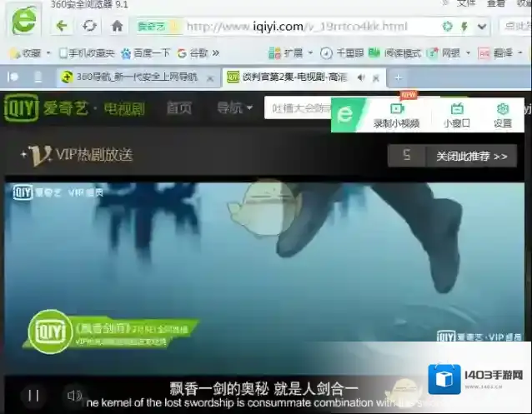The height and width of the screenshot is (414, 532).
Task: Open the 设置 settings gear
Action: (x=503, y=116)
